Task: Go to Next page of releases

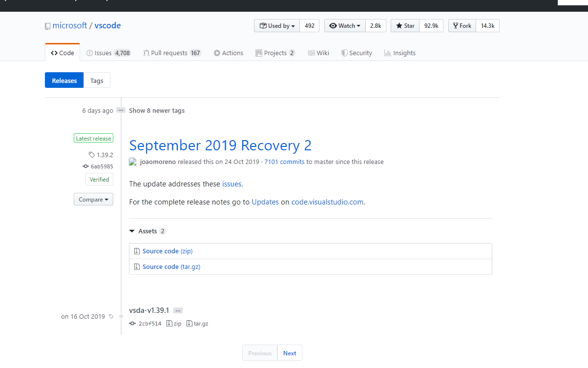Action: [290, 353]
